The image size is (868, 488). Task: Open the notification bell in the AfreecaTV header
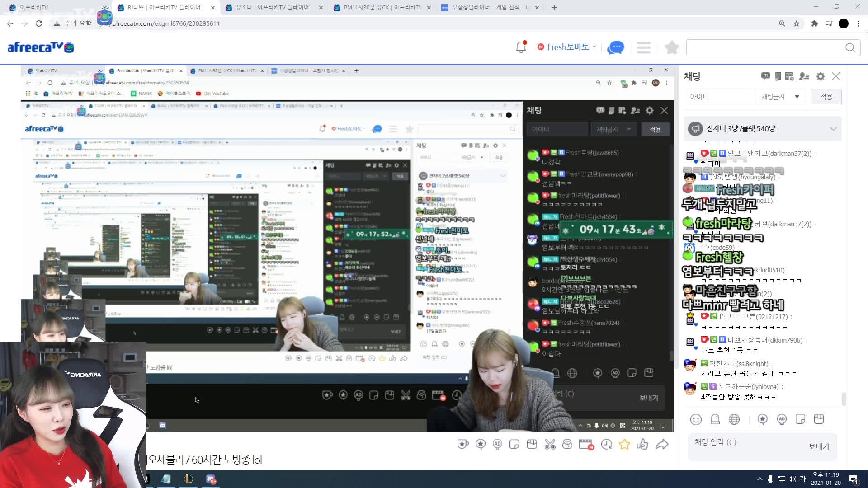coord(521,47)
